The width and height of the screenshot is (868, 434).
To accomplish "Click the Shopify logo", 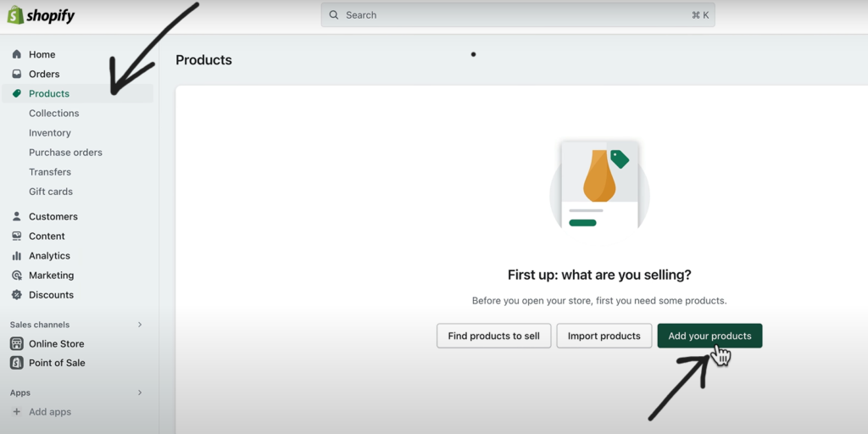I will point(41,15).
